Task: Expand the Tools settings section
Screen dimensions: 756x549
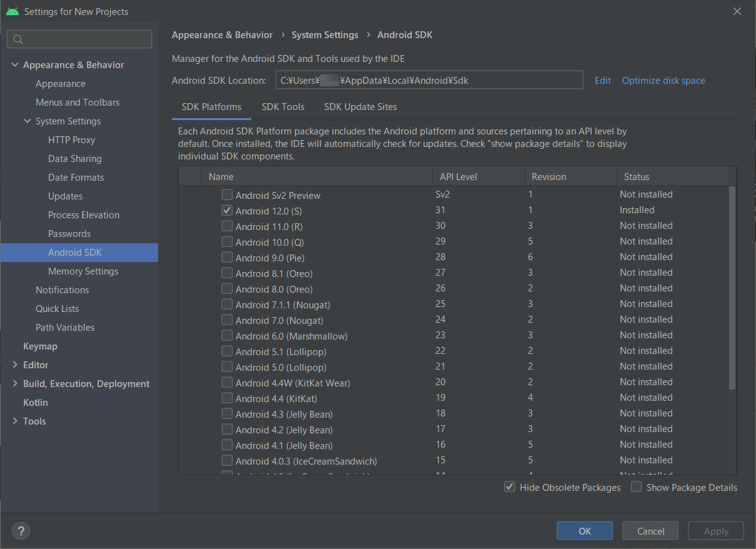Action: pyautogui.click(x=15, y=421)
